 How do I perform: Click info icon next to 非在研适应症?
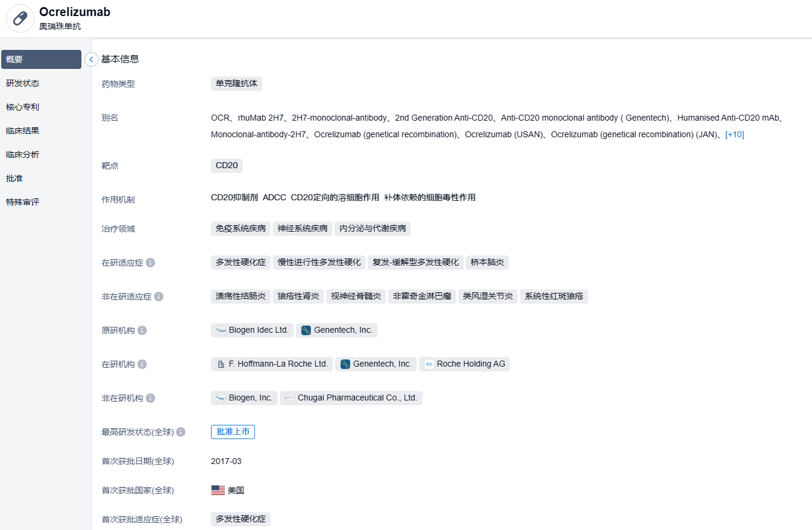(x=159, y=296)
